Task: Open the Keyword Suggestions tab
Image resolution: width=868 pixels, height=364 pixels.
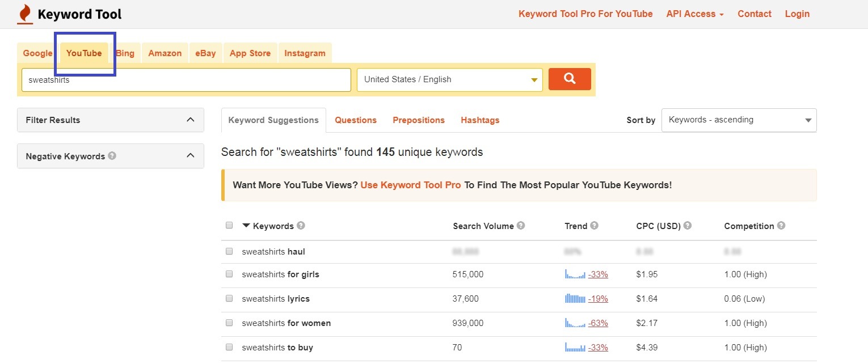Action: [x=273, y=120]
